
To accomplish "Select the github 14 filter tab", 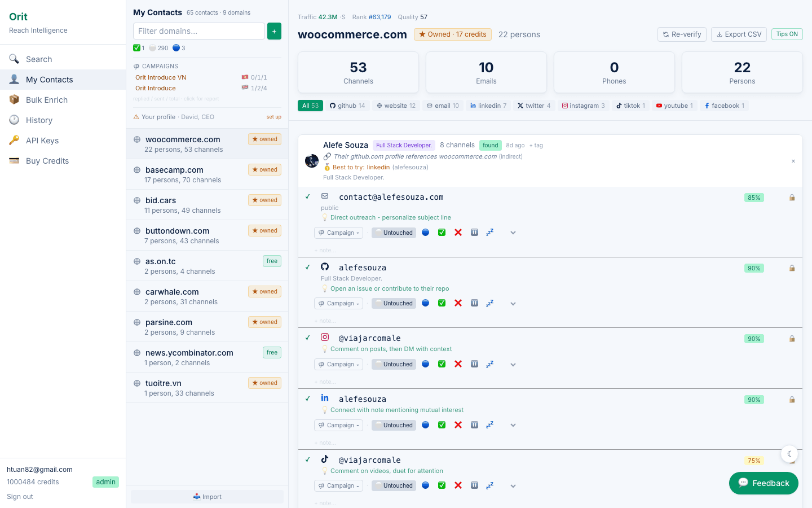I will coord(347,106).
